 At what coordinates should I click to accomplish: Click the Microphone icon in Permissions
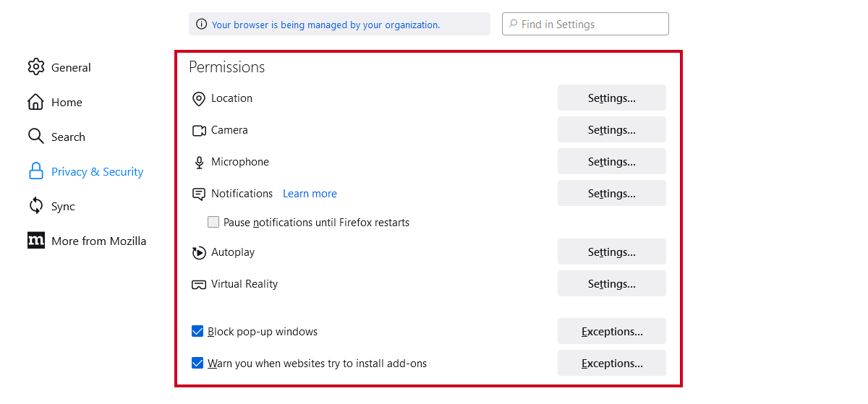point(199,163)
